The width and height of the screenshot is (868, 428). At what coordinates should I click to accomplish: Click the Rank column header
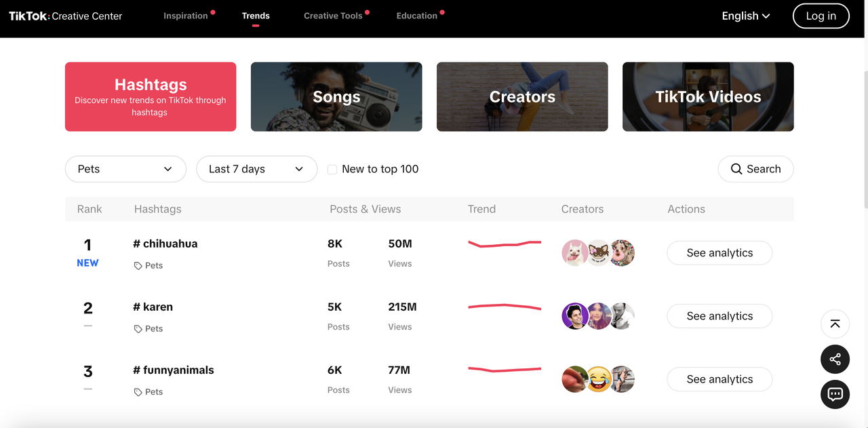pyautogui.click(x=90, y=209)
